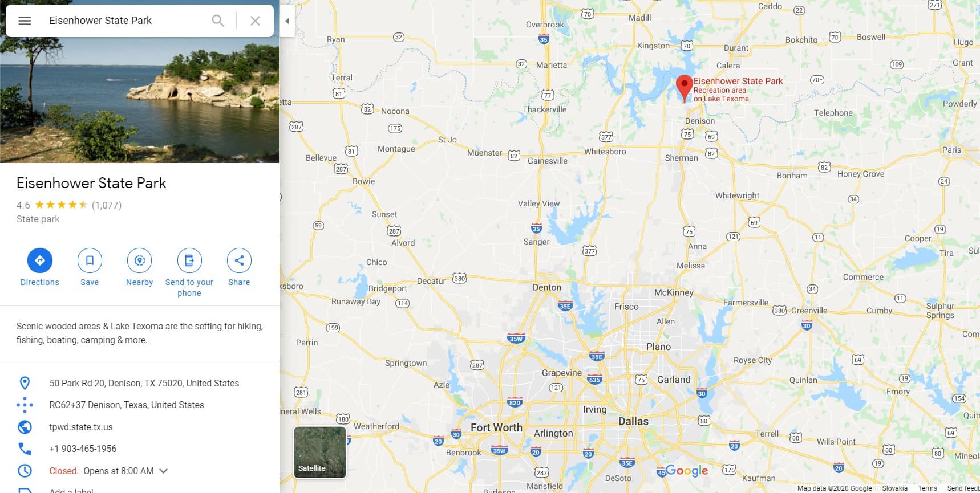Click the search magnifier icon

click(x=218, y=21)
